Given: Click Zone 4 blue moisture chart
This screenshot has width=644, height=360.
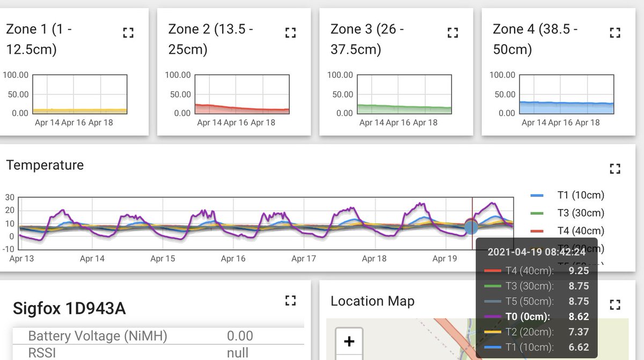Looking at the screenshot, I should click(567, 94).
